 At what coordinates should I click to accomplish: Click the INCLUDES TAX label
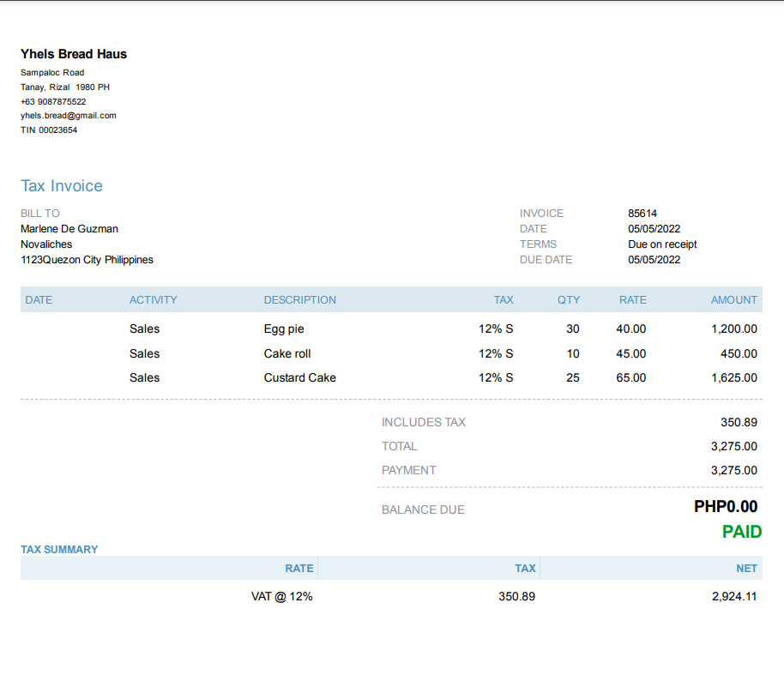pos(424,423)
